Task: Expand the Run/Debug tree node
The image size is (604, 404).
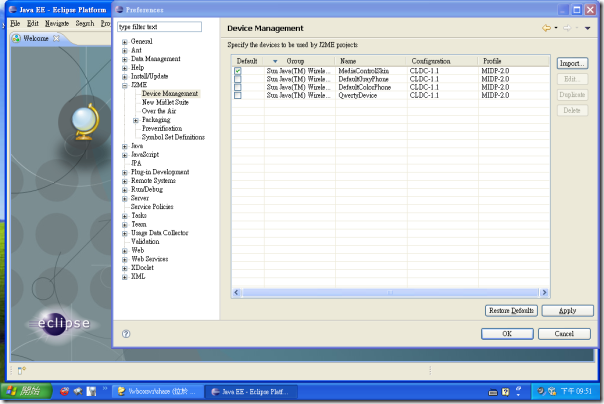Action: (x=124, y=190)
